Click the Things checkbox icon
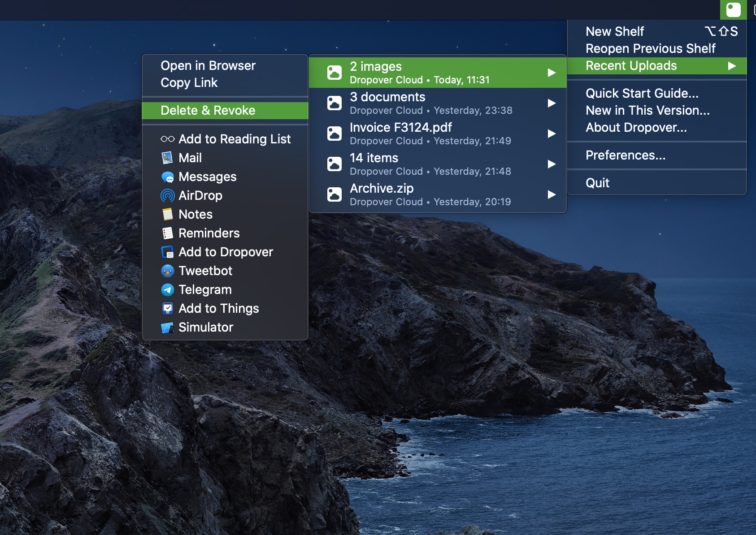756x535 pixels. click(167, 308)
